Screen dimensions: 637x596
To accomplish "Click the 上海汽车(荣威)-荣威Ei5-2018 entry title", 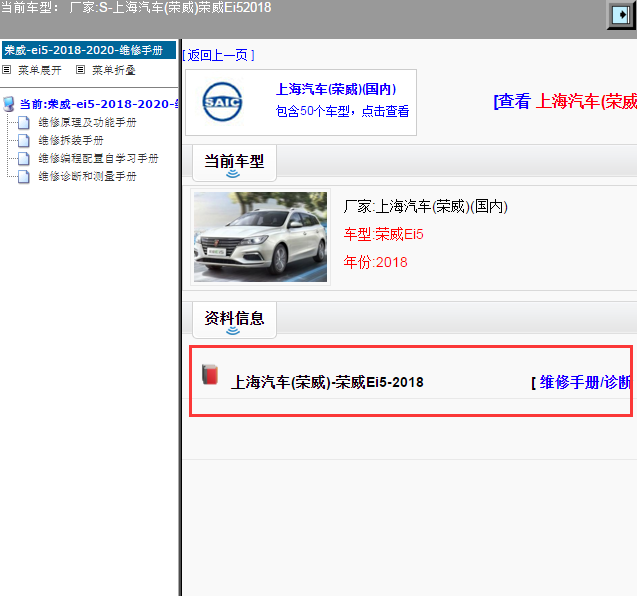I will [x=327, y=382].
